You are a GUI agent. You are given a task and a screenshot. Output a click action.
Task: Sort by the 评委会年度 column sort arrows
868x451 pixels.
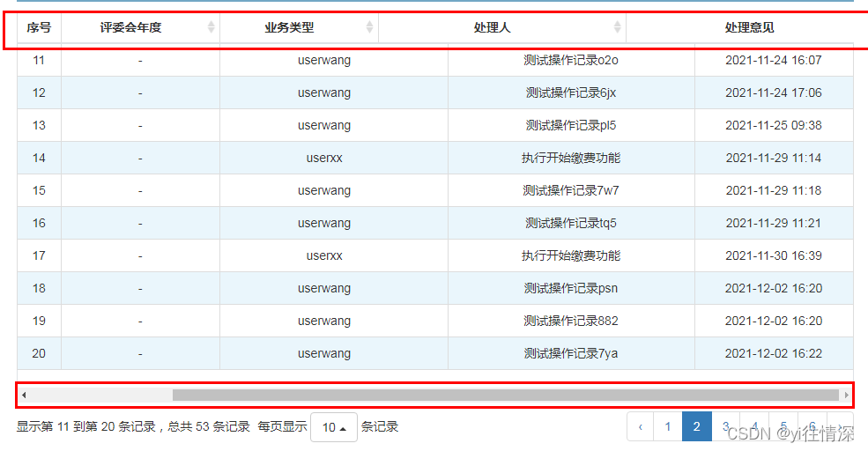point(211,27)
